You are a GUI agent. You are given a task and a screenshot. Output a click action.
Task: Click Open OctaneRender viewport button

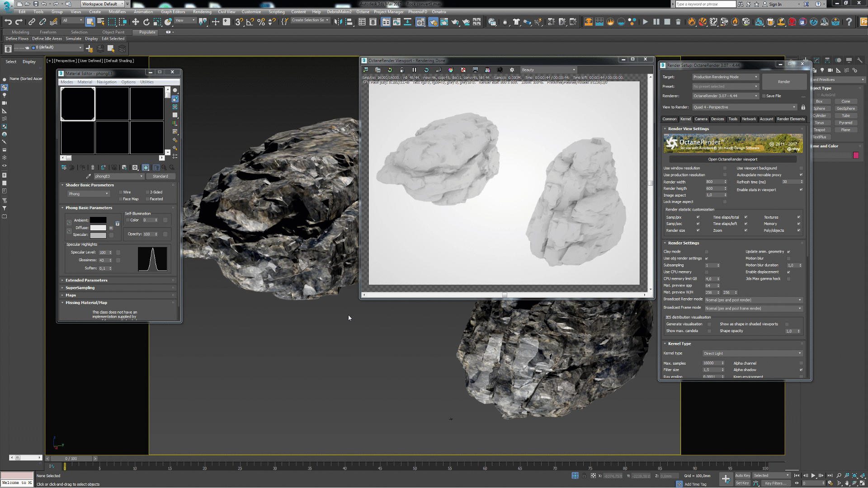click(x=732, y=160)
